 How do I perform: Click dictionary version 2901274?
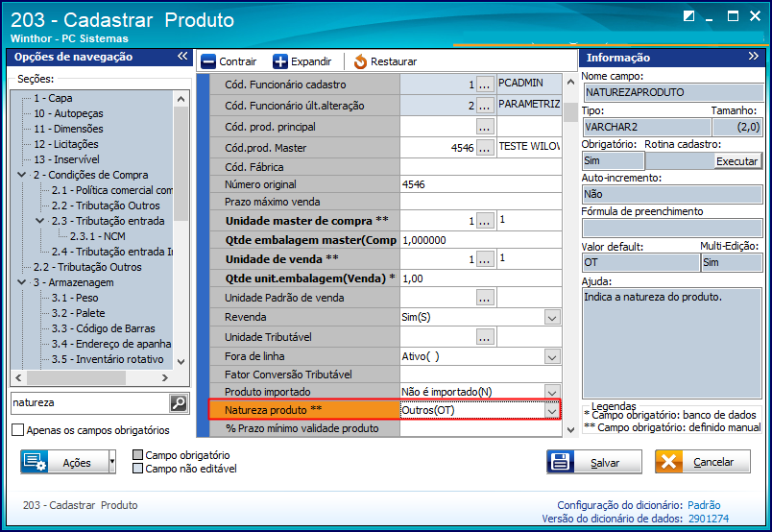click(709, 519)
